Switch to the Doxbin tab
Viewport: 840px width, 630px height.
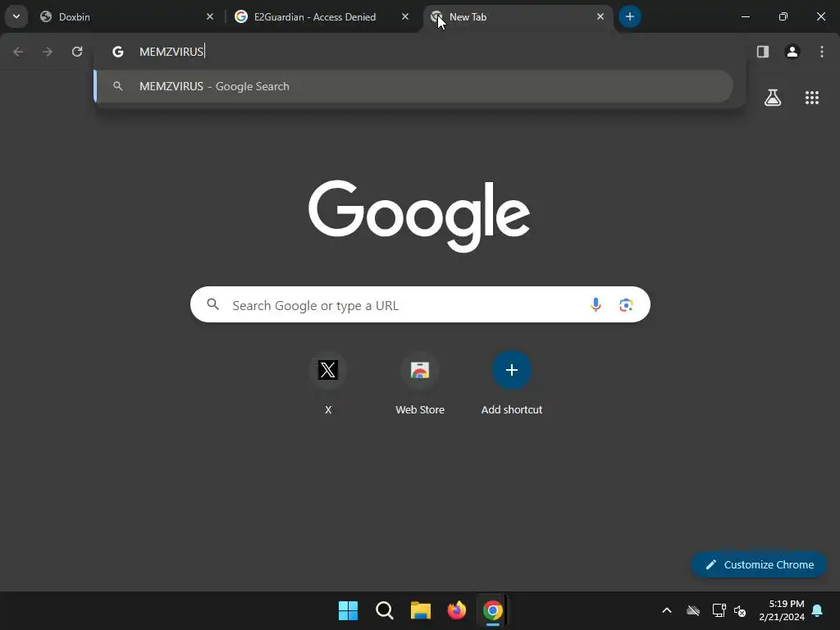coord(126,16)
